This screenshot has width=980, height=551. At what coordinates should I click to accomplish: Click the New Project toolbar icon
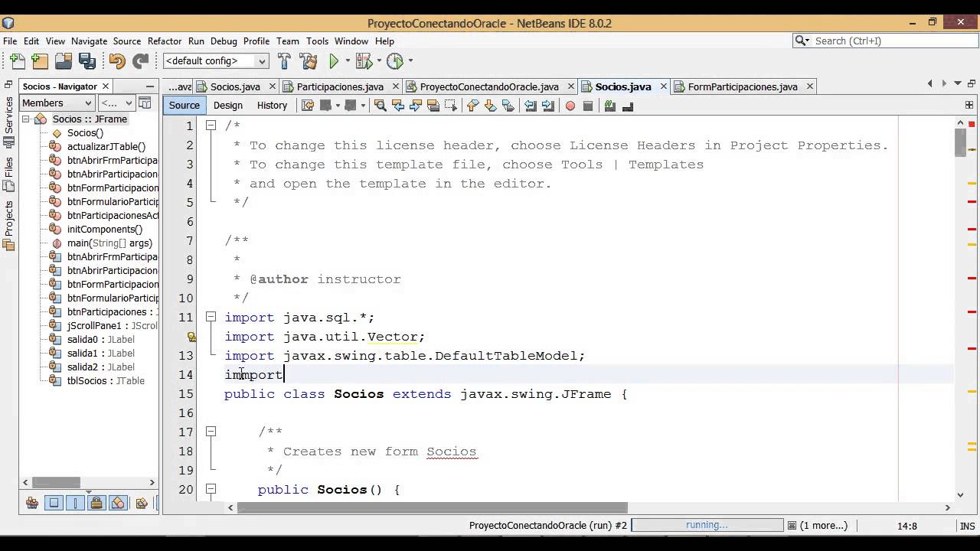(40, 60)
